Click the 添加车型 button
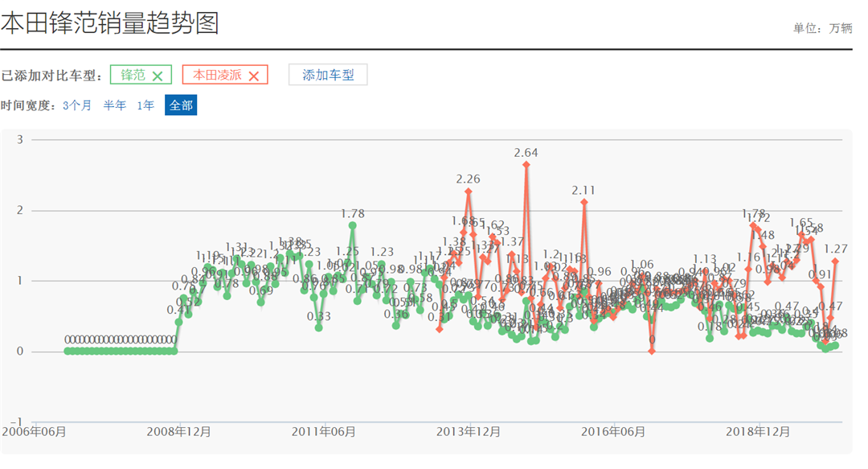 point(328,75)
